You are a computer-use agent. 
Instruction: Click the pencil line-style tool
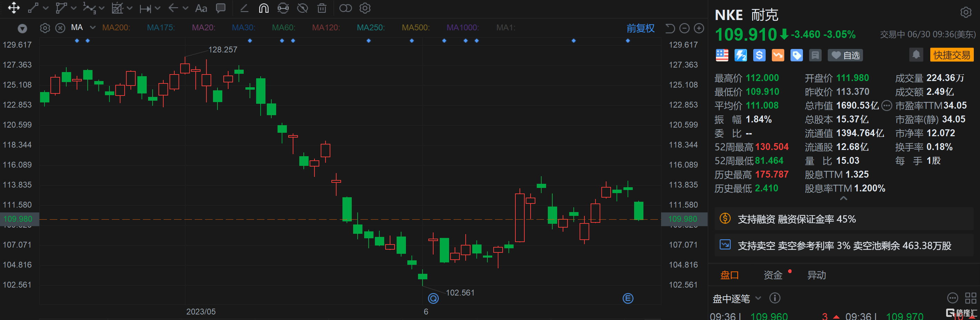pyautogui.click(x=244, y=8)
